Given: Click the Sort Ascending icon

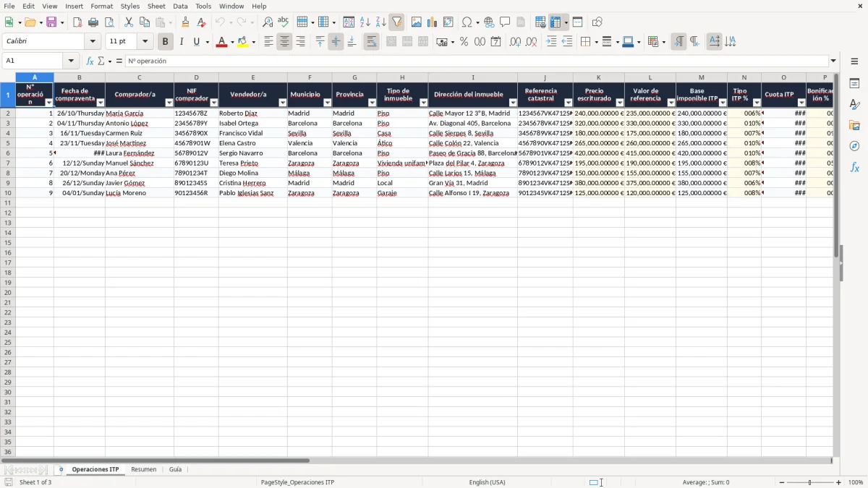Looking at the screenshot, I should coord(365,22).
